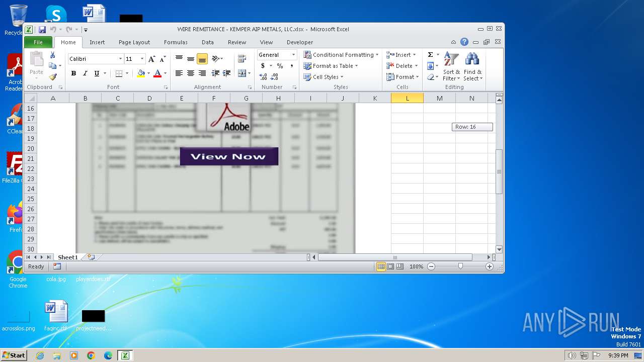Toggle Italic formatting

click(85, 73)
